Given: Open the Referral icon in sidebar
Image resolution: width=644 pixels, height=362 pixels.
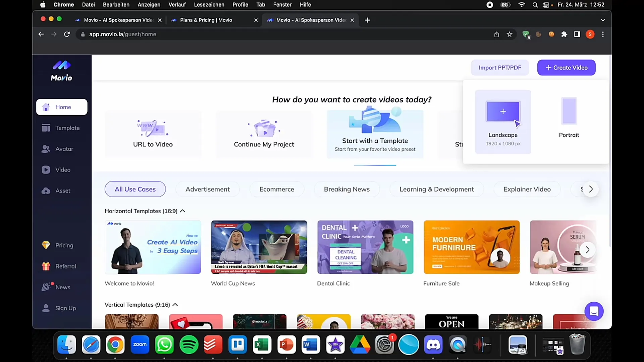Looking at the screenshot, I should [x=45, y=266].
